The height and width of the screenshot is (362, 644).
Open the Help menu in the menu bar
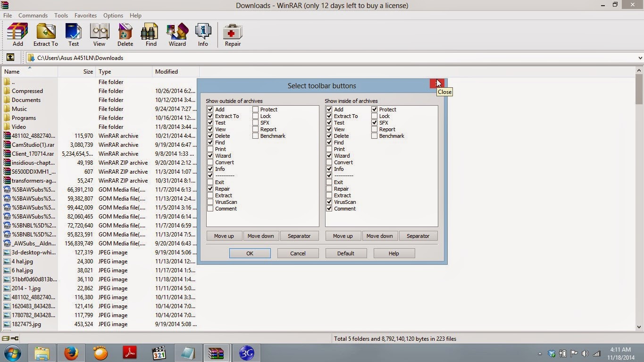click(x=135, y=16)
